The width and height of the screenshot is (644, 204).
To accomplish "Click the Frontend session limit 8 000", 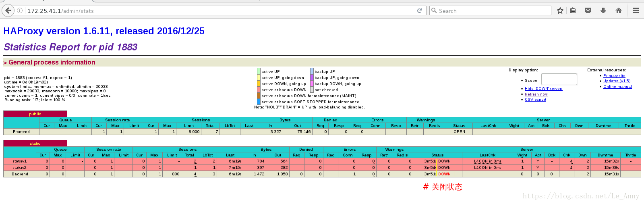I will [194, 132].
